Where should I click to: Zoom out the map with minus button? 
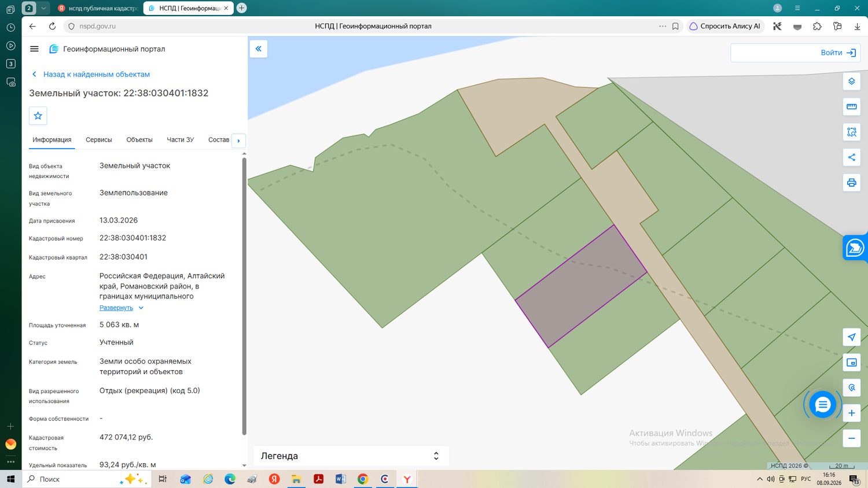[x=851, y=438]
